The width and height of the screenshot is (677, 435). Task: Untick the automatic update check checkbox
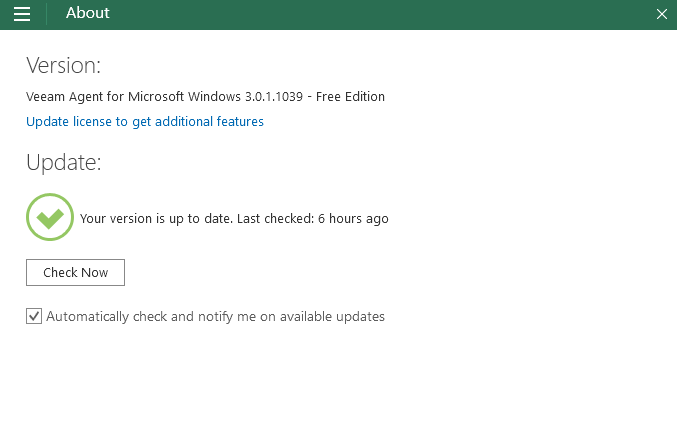click(x=34, y=316)
